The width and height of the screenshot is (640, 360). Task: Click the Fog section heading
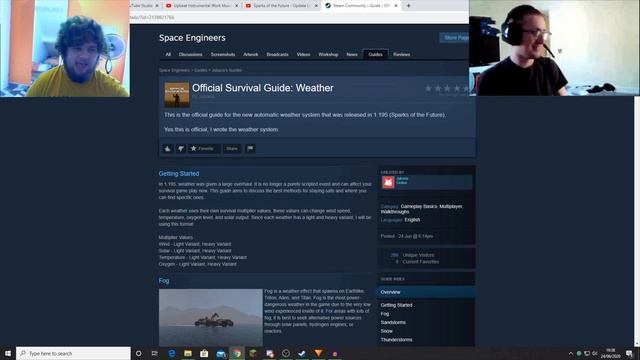pyautogui.click(x=164, y=281)
